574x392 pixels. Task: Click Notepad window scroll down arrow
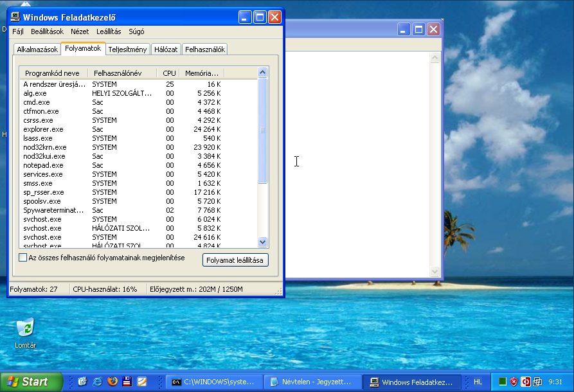(435, 271)
